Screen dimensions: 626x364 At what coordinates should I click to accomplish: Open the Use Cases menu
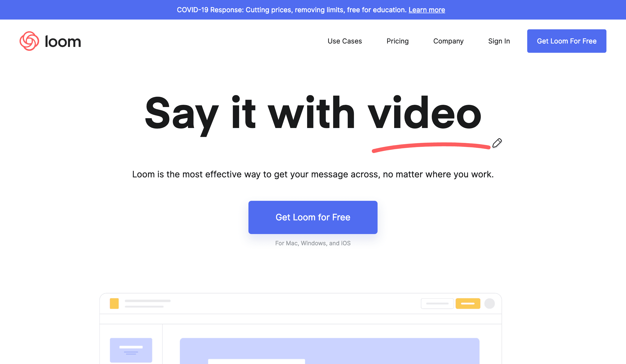click(345, 41)
